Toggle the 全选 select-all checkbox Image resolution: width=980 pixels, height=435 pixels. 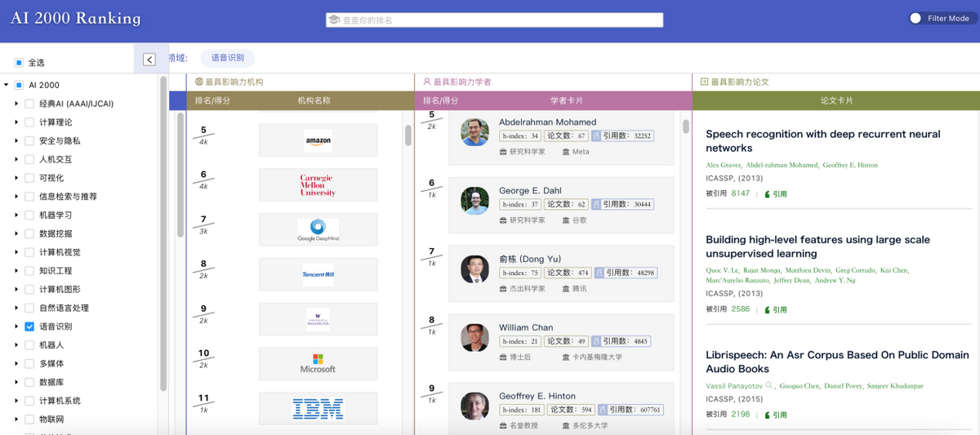point(19,63)
